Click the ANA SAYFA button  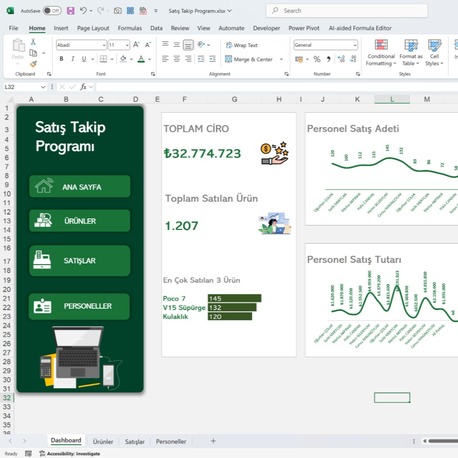[x=80, y=186]
